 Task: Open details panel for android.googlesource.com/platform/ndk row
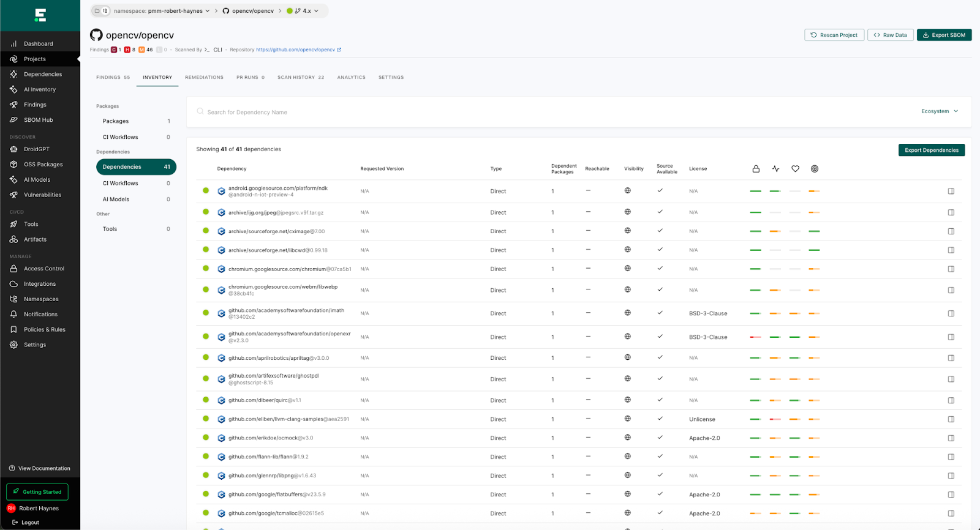pyautogui.click(x=951, y=192)
